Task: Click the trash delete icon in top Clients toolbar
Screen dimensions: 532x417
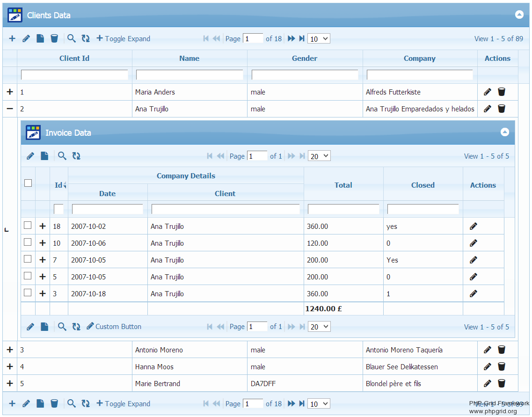Action: point(54,38)
